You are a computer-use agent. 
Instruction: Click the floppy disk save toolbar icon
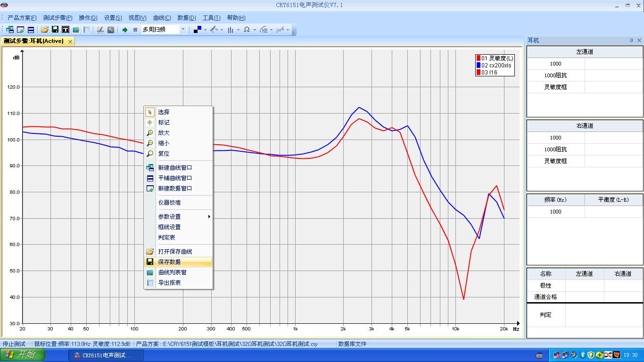(x=55, y=30)
